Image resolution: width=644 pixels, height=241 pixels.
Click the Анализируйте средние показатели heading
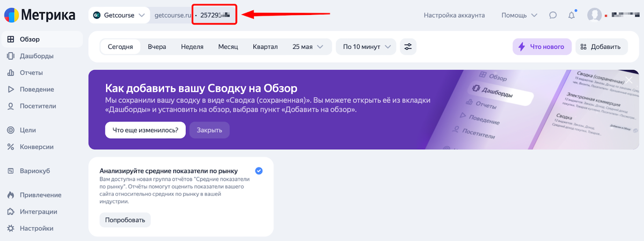169,171
